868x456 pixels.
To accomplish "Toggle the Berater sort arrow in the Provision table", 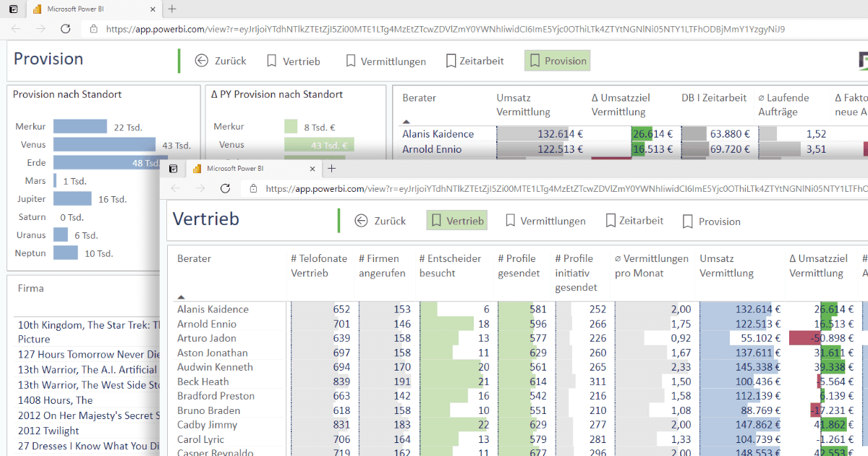I will pyautogui.click(x=406, y=122).
